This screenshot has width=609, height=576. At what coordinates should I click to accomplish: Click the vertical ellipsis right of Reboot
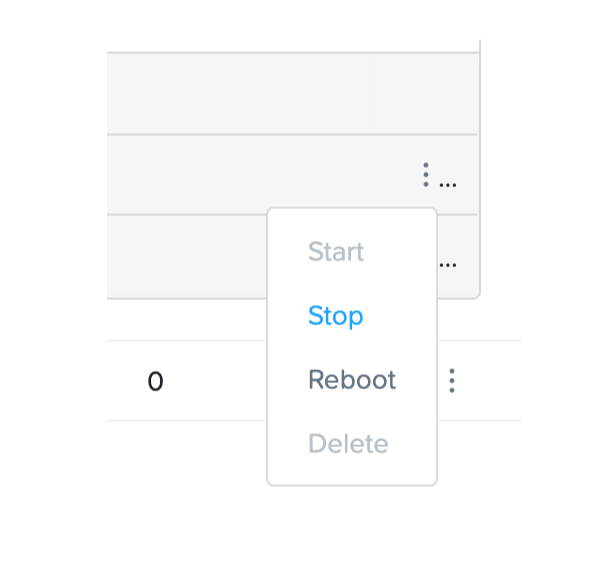click(452, 380)
